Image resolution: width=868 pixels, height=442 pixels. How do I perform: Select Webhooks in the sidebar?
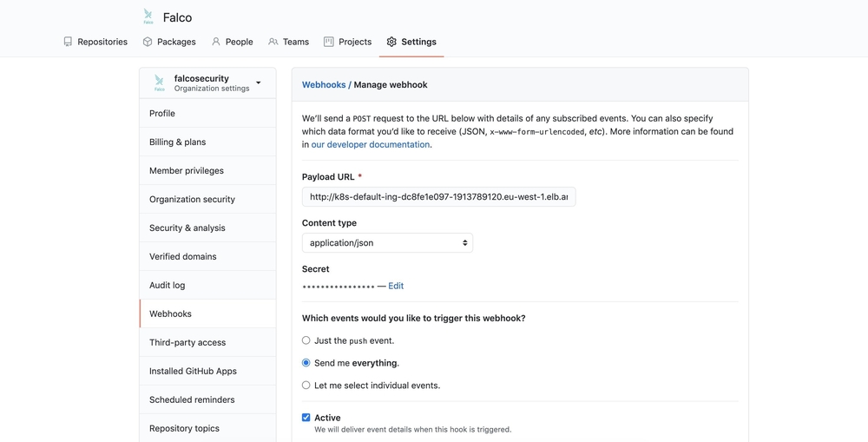coord(207,313)
